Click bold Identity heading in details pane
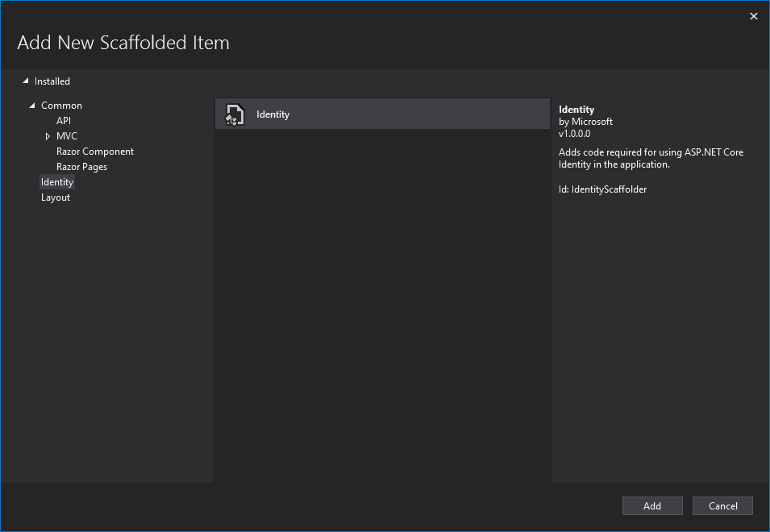 576,110
